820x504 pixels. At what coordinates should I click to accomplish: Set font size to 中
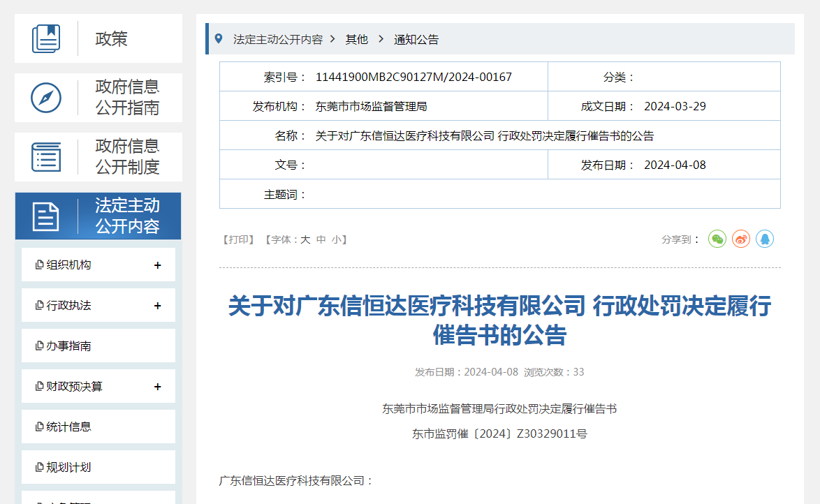pyautogui.click(x=321, y=239)
